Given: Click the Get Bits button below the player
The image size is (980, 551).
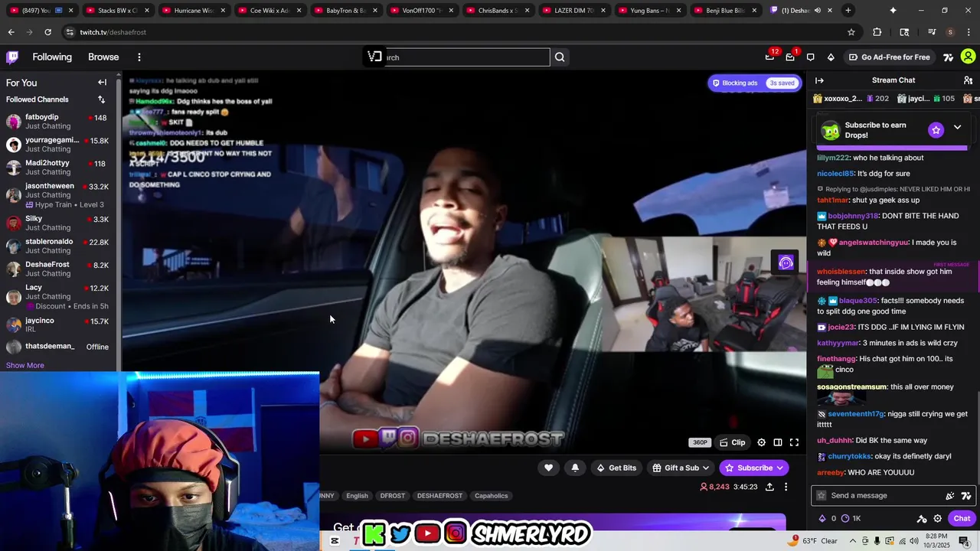Looking at the screenshot, I should [616, 468].
